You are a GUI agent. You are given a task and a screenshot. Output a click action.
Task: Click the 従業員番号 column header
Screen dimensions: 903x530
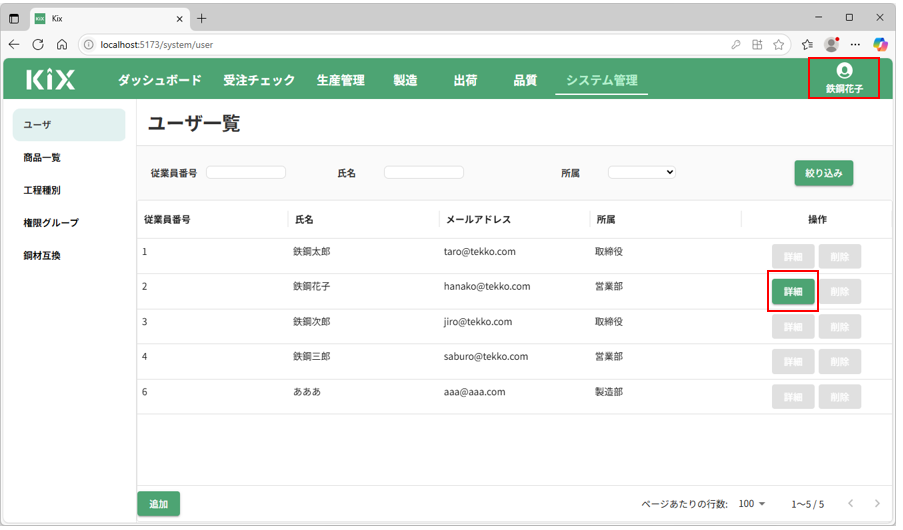pos(167,219)
